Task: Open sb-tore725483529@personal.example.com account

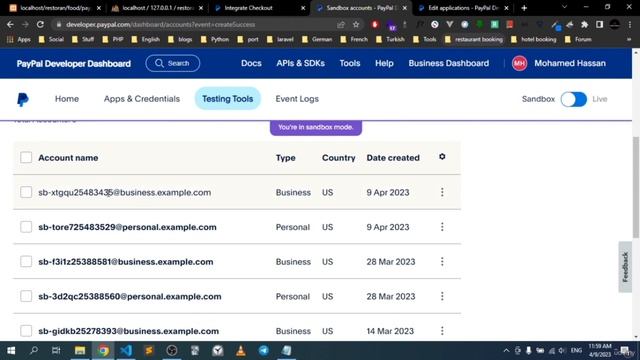Action: pos(127,227)
